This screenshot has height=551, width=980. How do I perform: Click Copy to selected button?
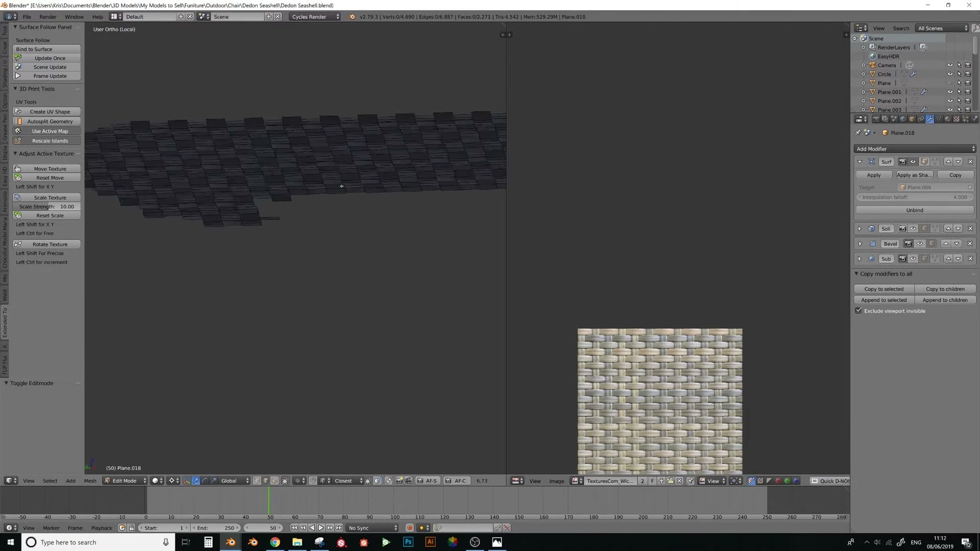pyautogui.click(x=884, y=289)
